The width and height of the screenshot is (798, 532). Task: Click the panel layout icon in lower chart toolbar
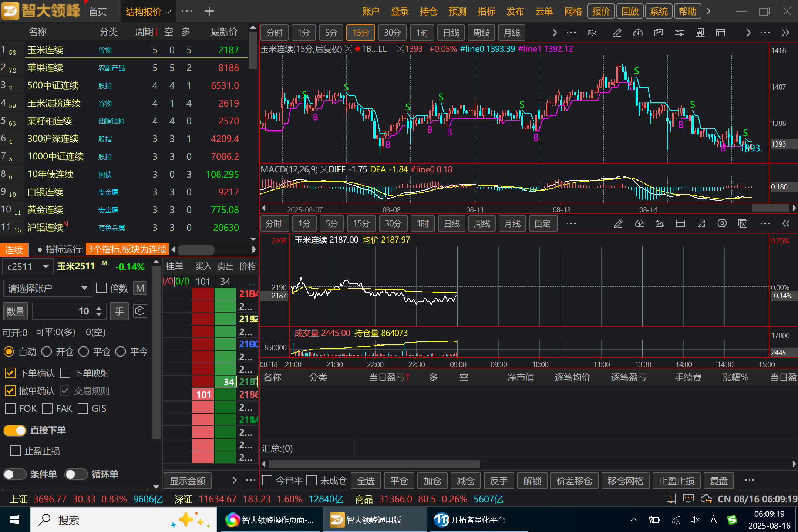pyautogui.click(x=681, y=223)
